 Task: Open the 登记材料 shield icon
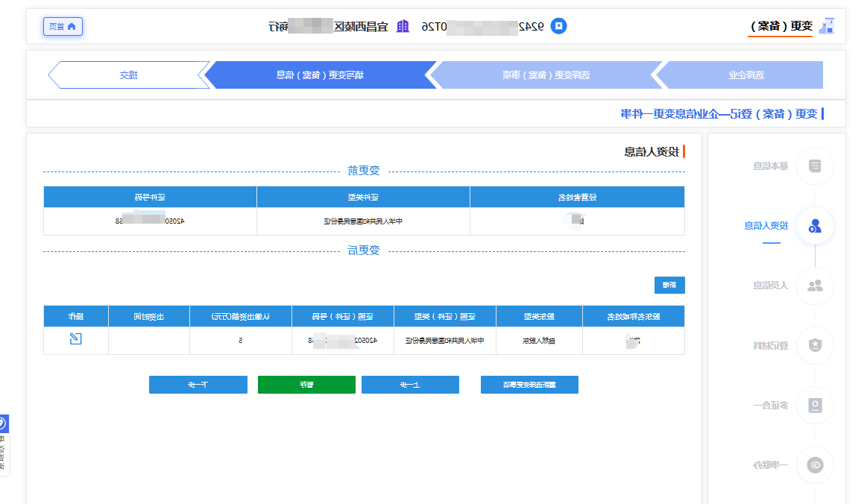pyautogui.click(x=815, y=345)
